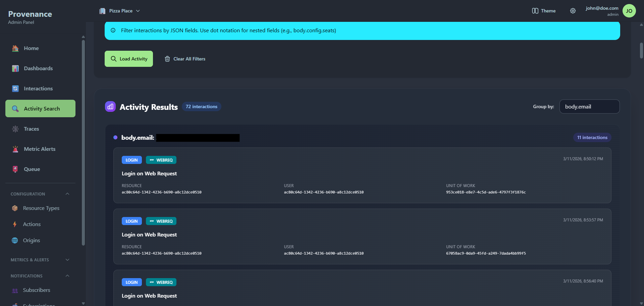The height and width of the screenshot is (306, 644).
Task: Open the Pizza Place organization dropdown
Action: tap(120, 11)
